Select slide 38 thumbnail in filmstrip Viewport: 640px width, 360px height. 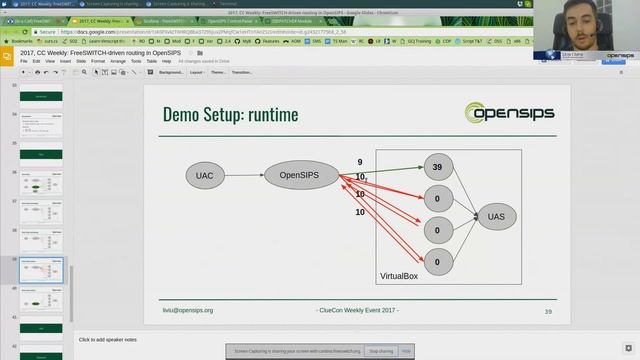(41, 241)
